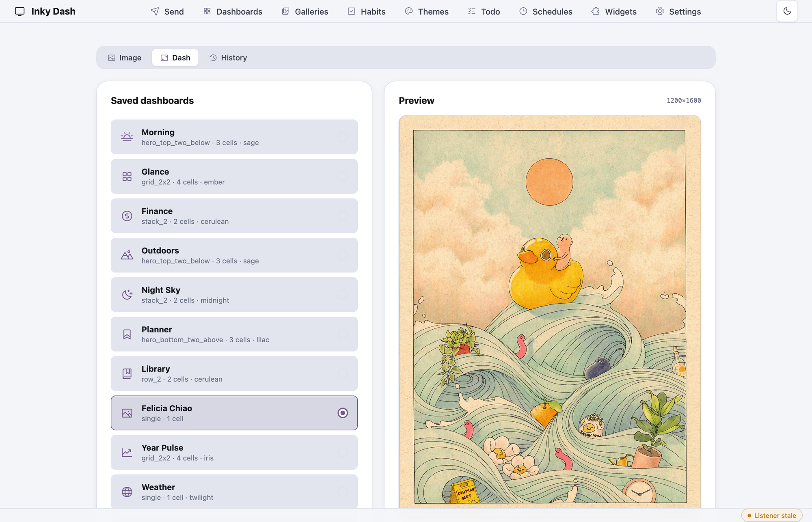Viewport: 812px width, 522px height.
Task: Click the Felicia Chiao dashboard title
Action: (x=167, y=408)
